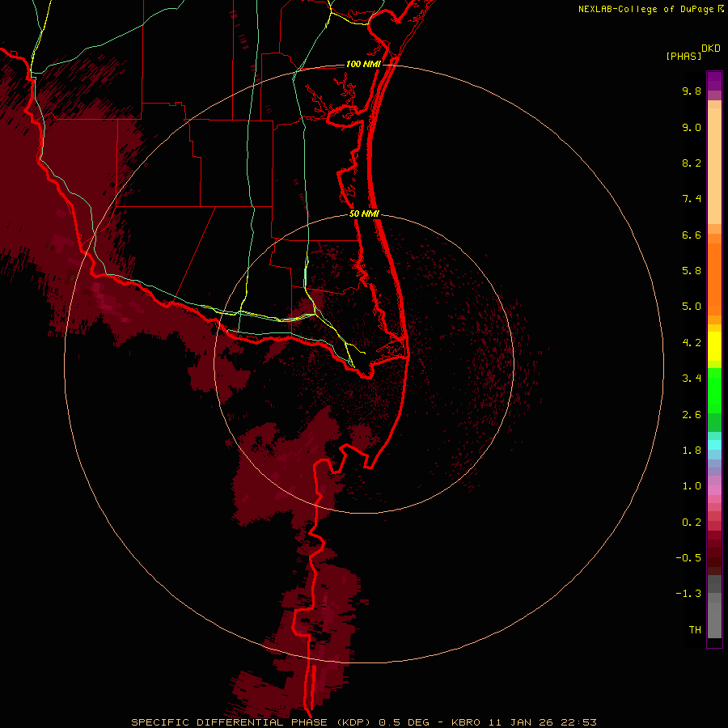728x728 pixels.
Task: Click the DKD label above the color scale
Action: pyautogui.click(x=711, y=49)
